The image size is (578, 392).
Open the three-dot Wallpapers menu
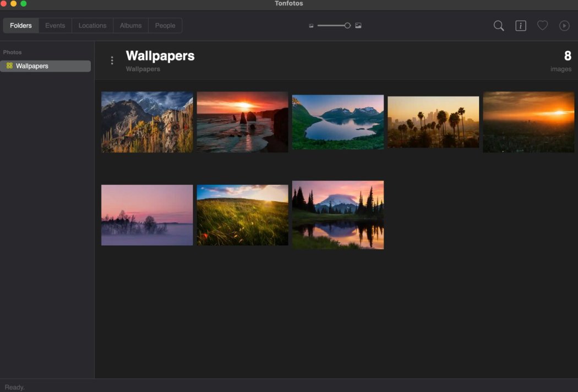tap(112, 60)
